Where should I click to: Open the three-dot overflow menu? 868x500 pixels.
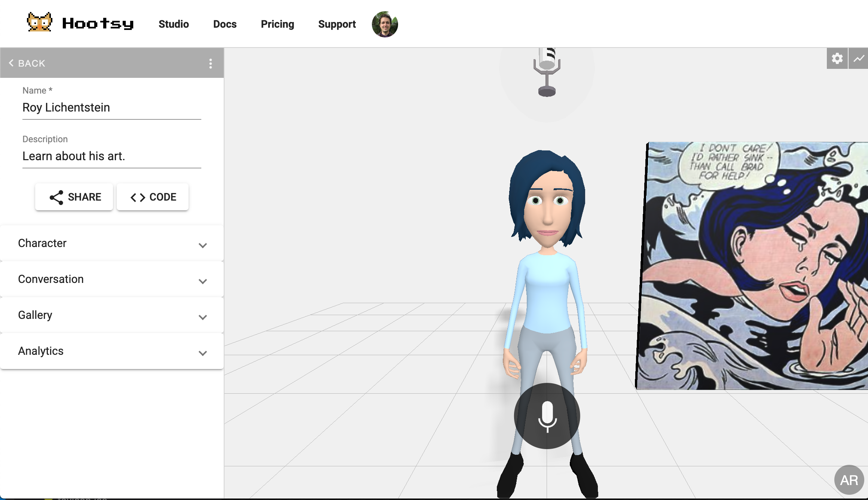(x=210, y=63)
